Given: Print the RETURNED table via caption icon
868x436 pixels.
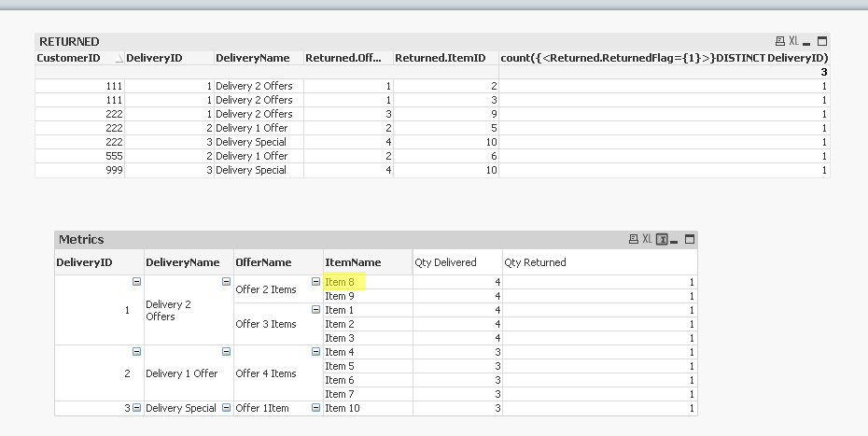Looking at the screenshot, I should (x=780, y=41).
